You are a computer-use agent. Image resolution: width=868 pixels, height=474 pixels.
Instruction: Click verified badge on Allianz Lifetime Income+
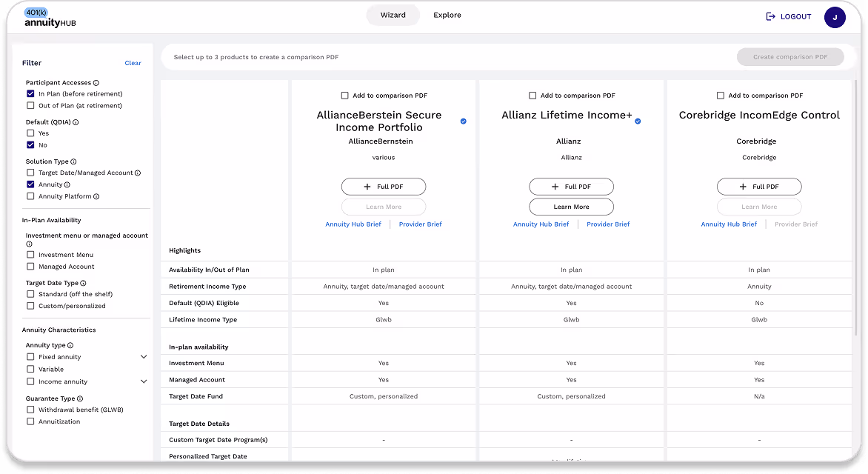(638, 121)
